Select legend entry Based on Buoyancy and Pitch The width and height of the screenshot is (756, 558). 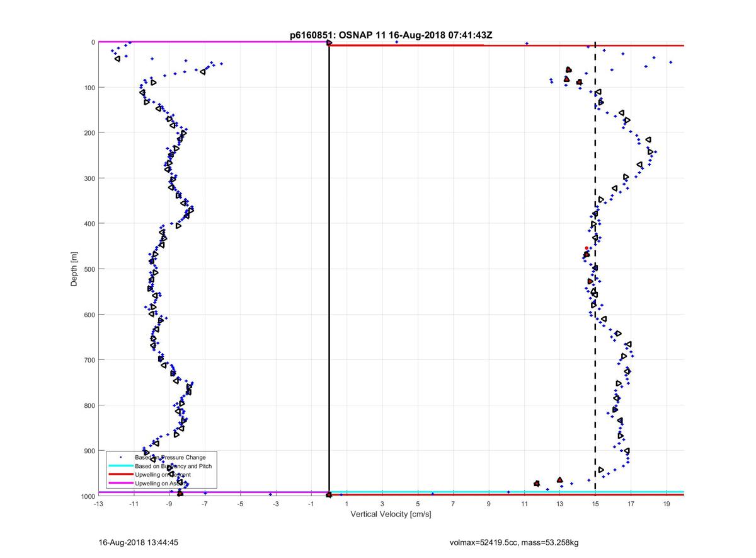point(173,466)
